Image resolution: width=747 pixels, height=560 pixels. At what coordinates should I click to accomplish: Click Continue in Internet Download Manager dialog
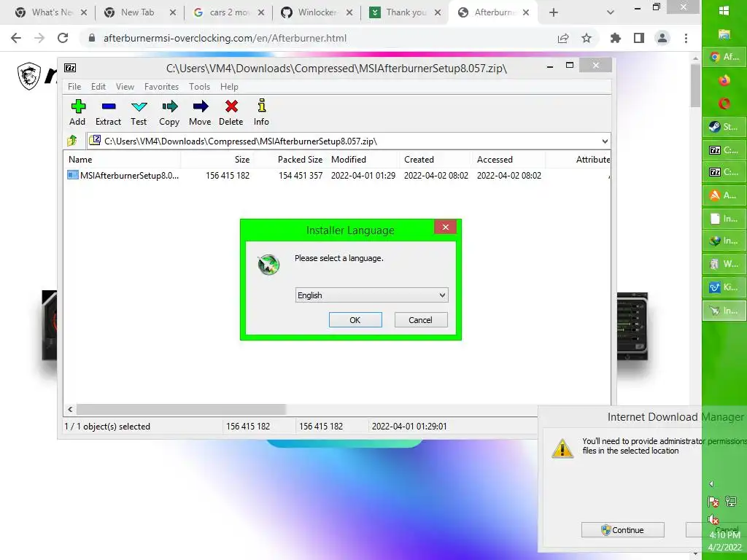click(x=623, y=530)
